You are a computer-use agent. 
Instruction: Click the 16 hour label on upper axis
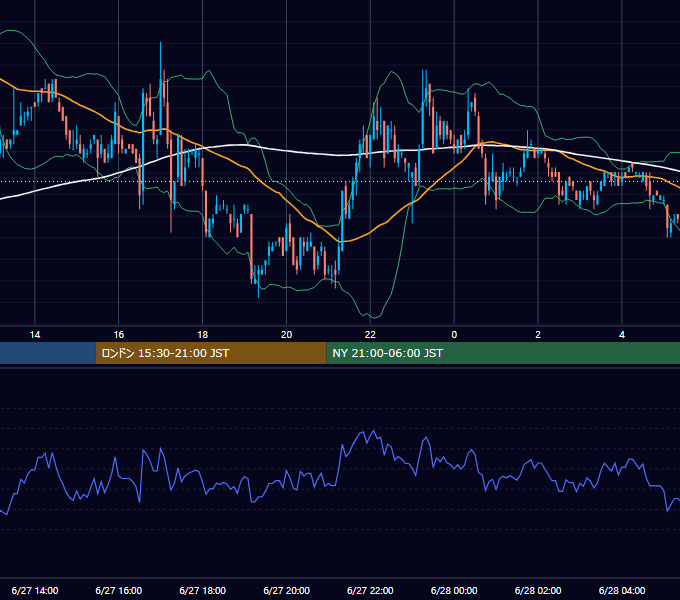118,335
